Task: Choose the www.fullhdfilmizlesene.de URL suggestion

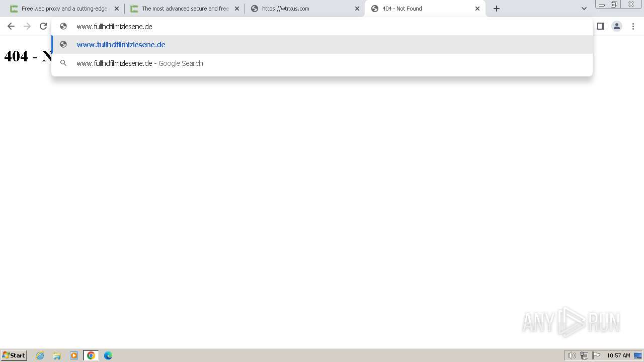Action: coord(322,45)
